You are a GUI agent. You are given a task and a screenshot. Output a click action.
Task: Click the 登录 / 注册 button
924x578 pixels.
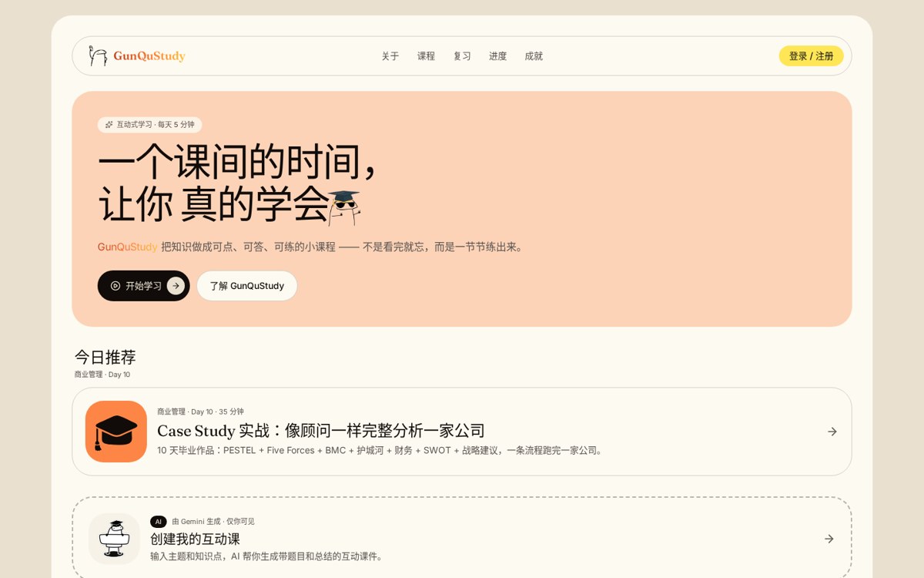coord(811,56)
